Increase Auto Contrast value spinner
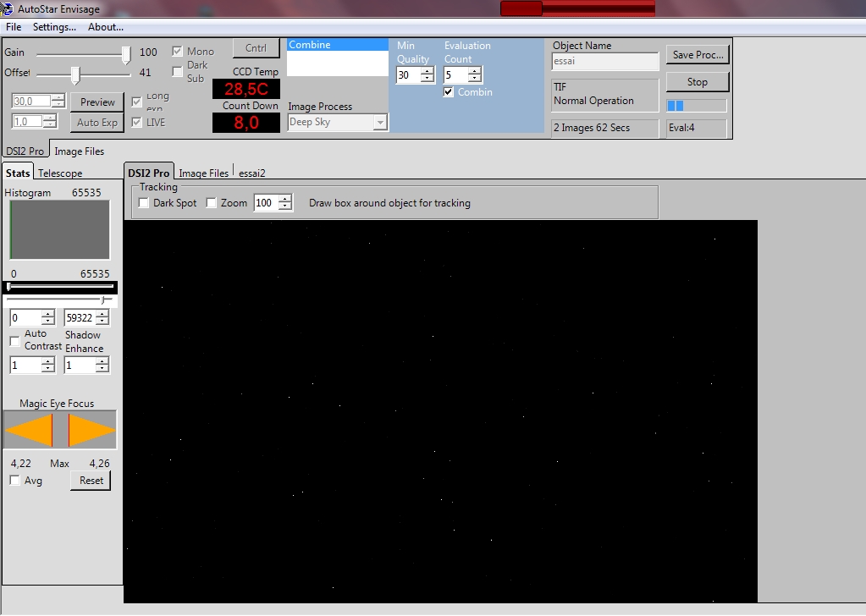 [48, 361]
